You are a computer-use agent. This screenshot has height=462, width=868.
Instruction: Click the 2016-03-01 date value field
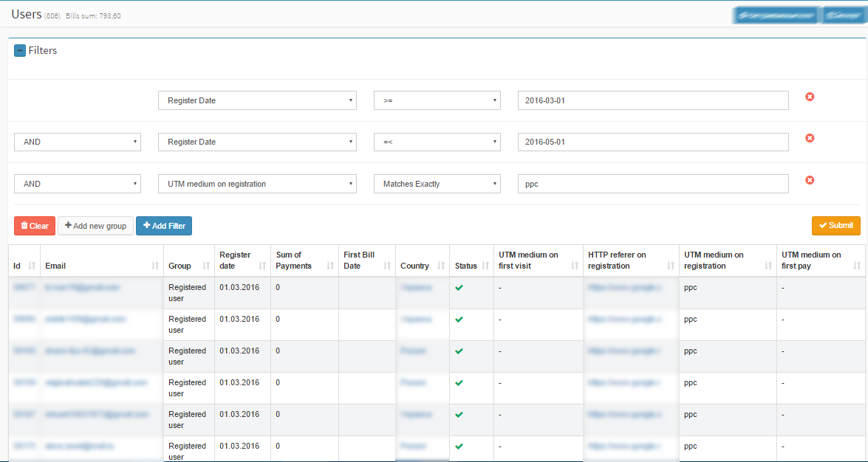click(653, 100)
